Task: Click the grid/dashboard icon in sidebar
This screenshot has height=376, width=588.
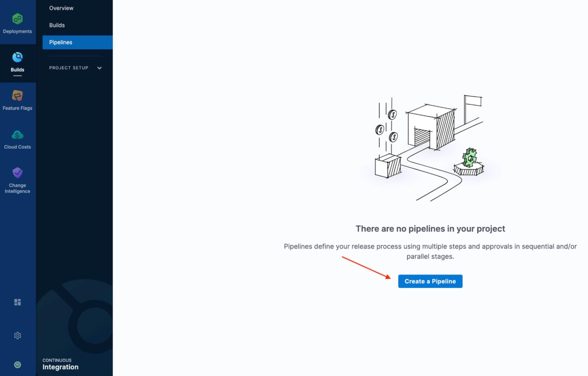Action: click(17, 302)
